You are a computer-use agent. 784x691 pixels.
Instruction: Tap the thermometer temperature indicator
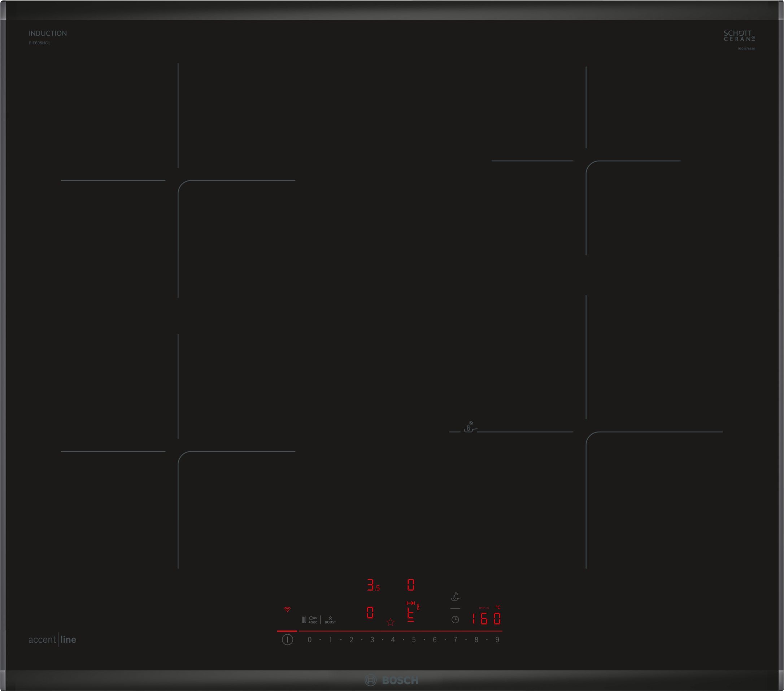pos(418,607)
